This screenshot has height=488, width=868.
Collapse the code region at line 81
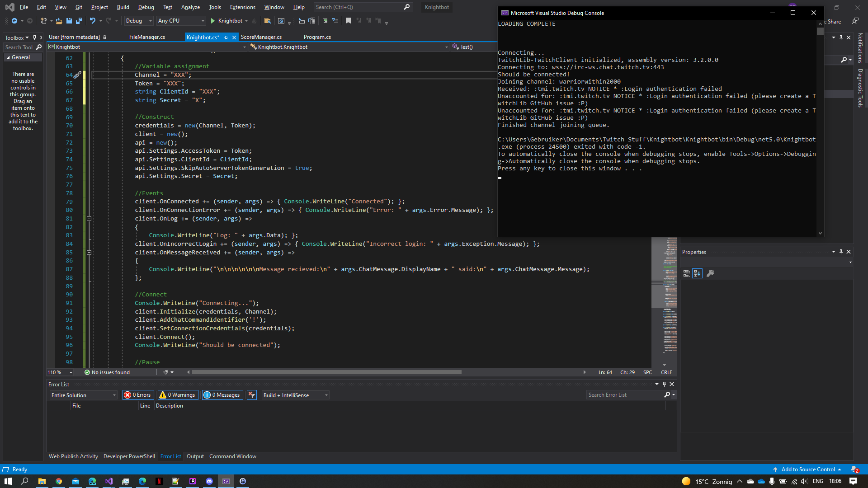coord(89,218)
